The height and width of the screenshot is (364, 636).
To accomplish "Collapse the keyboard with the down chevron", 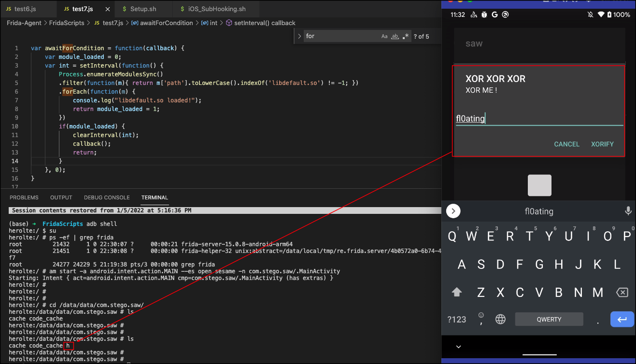I will click(x=458, y=347).
